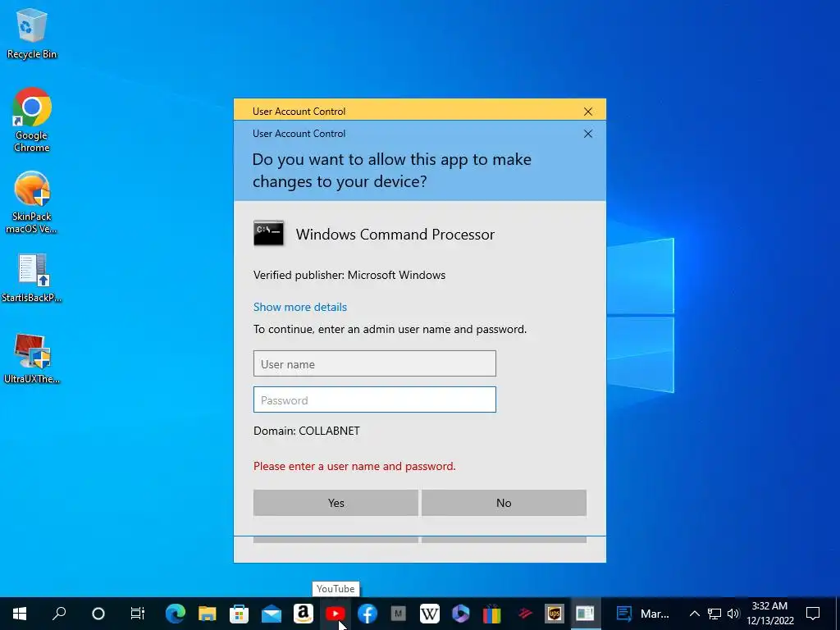Switch to the active window taskbar icon
The width and height of the screenshot is (840, 630).
585,614
